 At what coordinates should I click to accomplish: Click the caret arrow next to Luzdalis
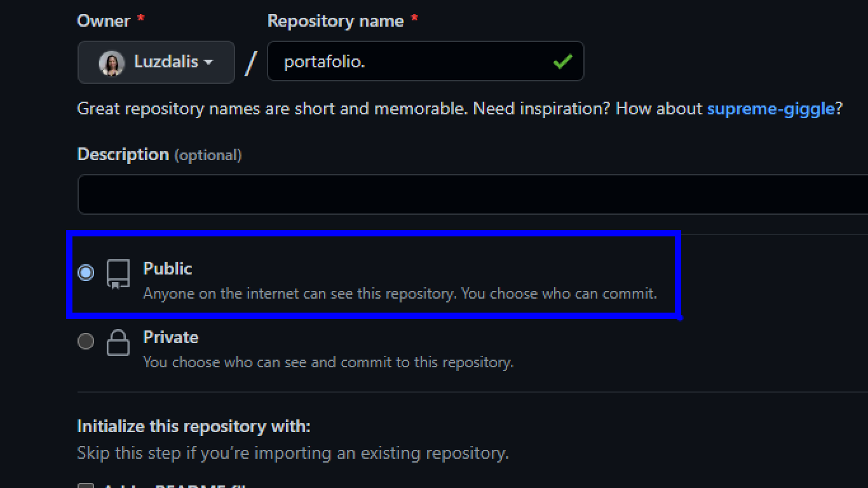point(208,62)
